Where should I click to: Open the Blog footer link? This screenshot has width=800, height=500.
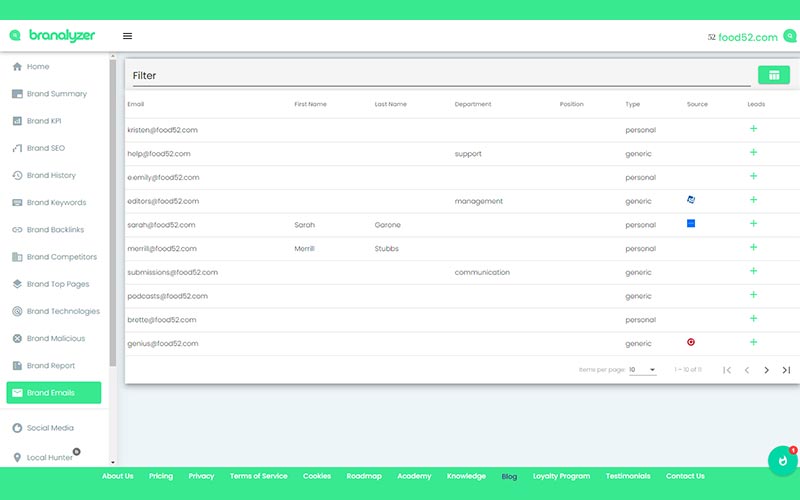pyautogui.click(x=509, y=477)
